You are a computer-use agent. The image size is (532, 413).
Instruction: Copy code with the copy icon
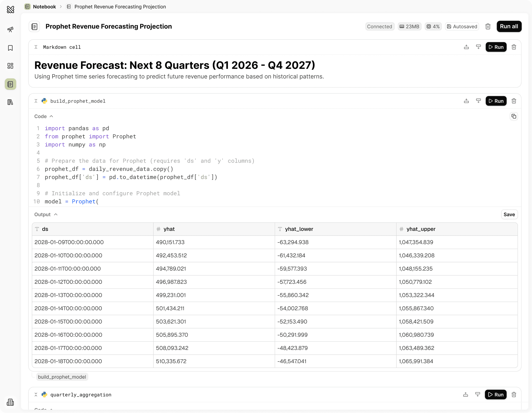514,116
